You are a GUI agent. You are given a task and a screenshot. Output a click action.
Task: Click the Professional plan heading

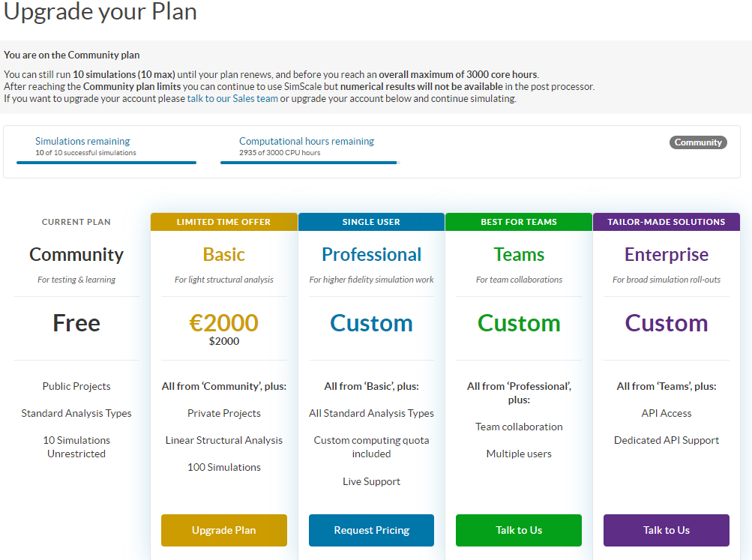click(x=371, y=254)
